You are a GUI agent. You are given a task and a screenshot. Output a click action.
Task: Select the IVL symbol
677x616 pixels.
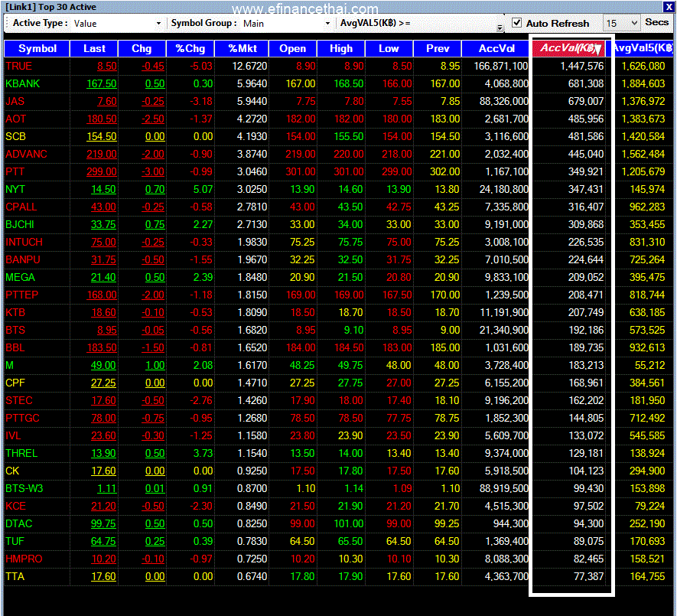point(13,436)
